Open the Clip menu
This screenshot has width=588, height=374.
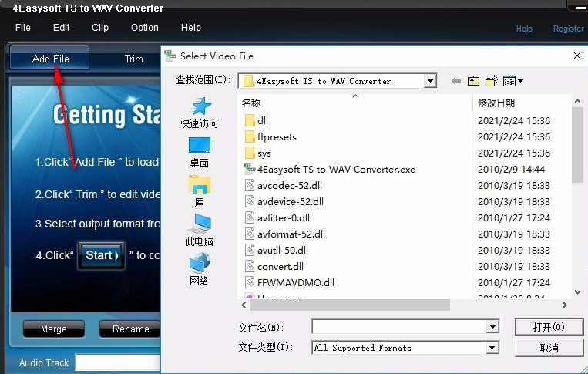coord(100,28)
